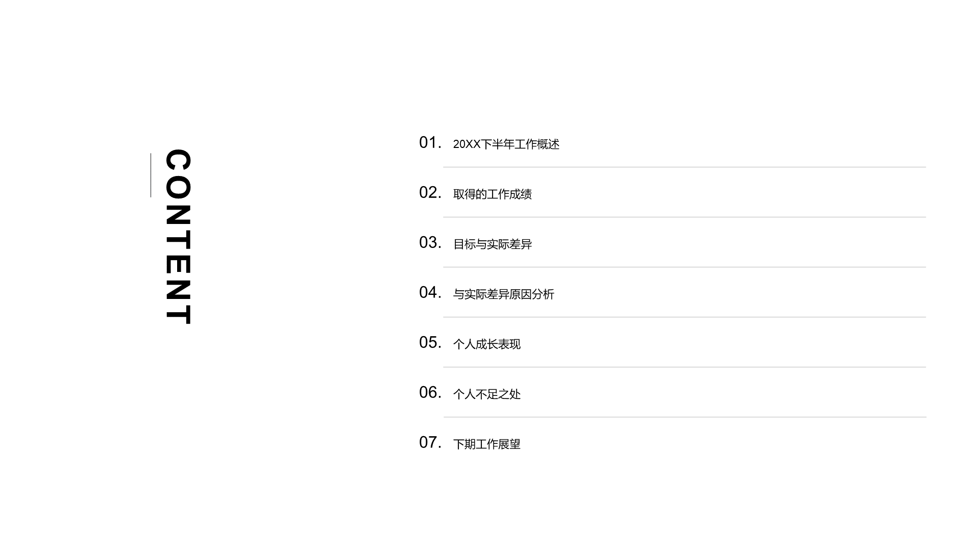Image resolution: width=980 pixels, height=551 pixels.
Task: Select the number 05. label
Action: pyautogui.click(x=430, y=342)
